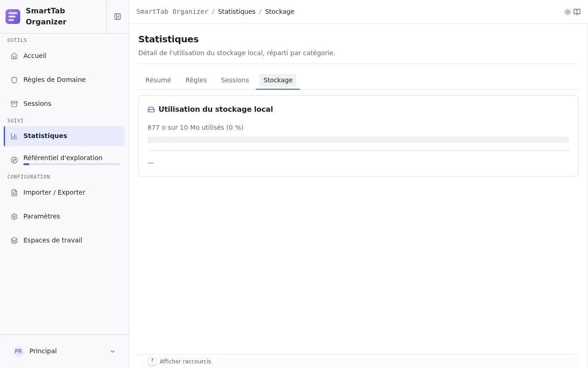Click the Référentiel d'exploration progress bar
588x368 pixels.
click(x=71, y=164)
